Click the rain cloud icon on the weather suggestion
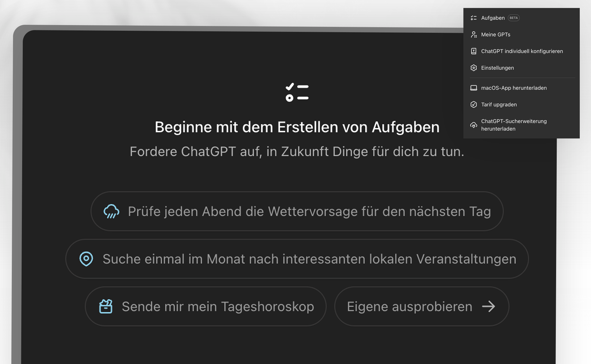The height and width of the screenshot is (364, 591). (x=111, y=211)
